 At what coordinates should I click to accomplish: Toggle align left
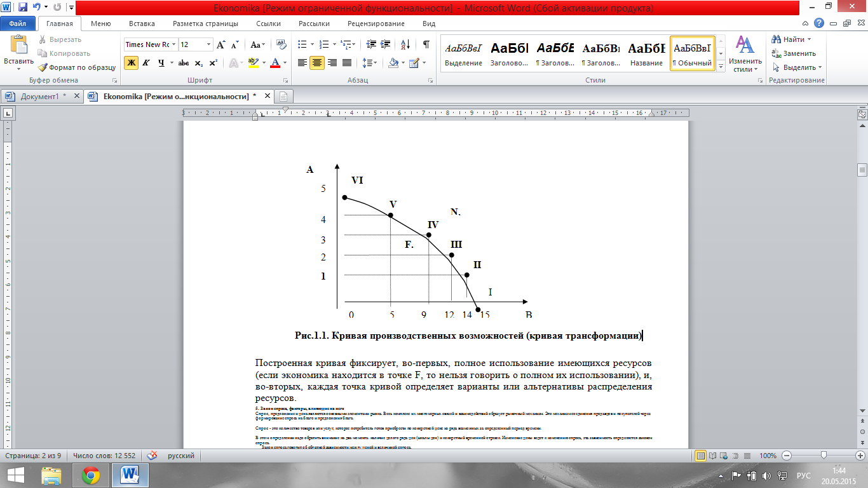click(x=302, y=63)
